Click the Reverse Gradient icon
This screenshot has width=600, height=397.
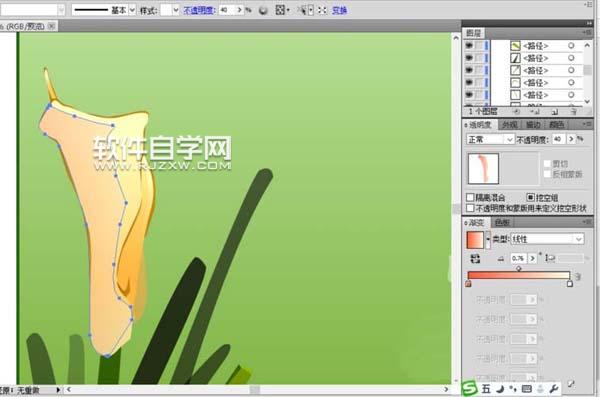pyautogui.click(x=475, y=259)
